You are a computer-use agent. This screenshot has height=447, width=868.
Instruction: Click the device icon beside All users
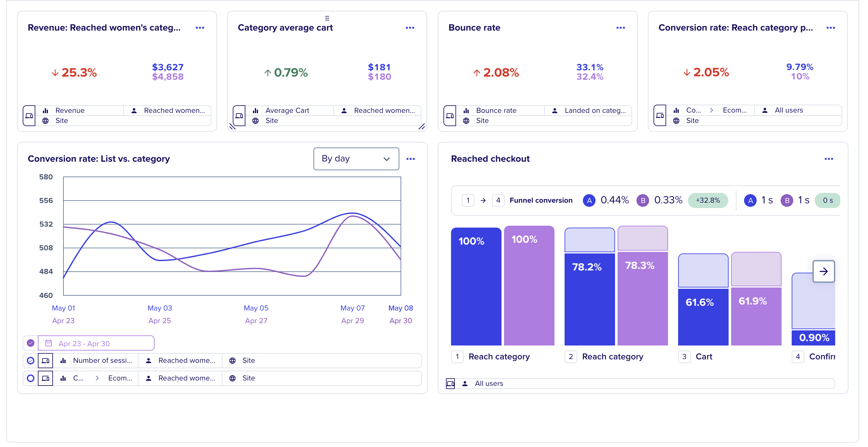pos(450,383)
